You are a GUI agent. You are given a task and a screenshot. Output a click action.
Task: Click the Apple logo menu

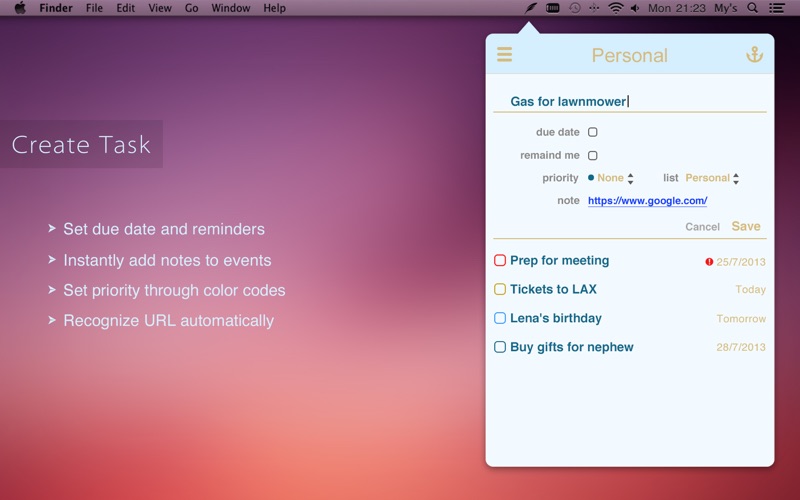click(19, 8)
